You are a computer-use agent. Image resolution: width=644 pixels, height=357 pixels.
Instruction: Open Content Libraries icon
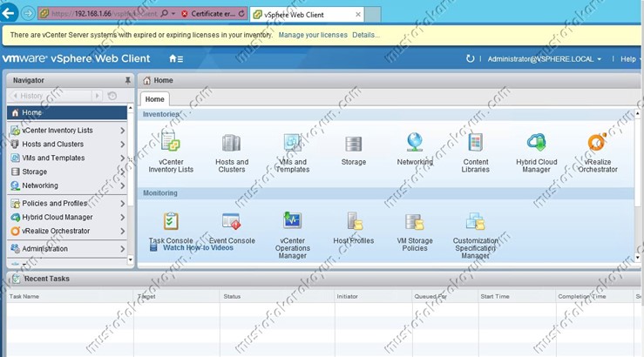pos(475,143)
